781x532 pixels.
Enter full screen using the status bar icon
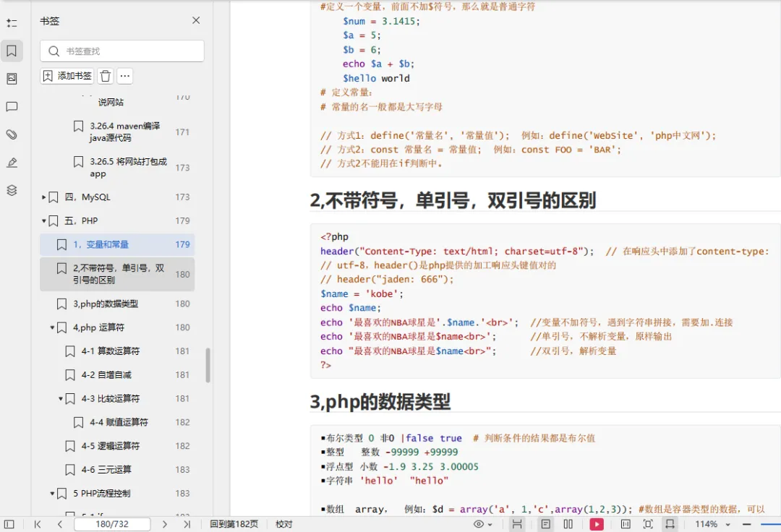coord(648,524)
